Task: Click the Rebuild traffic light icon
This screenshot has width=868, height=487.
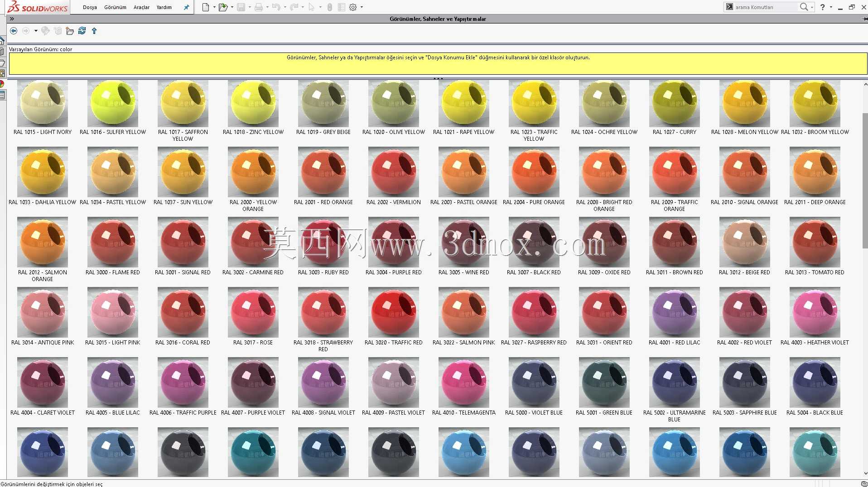Action: [330, 7]
